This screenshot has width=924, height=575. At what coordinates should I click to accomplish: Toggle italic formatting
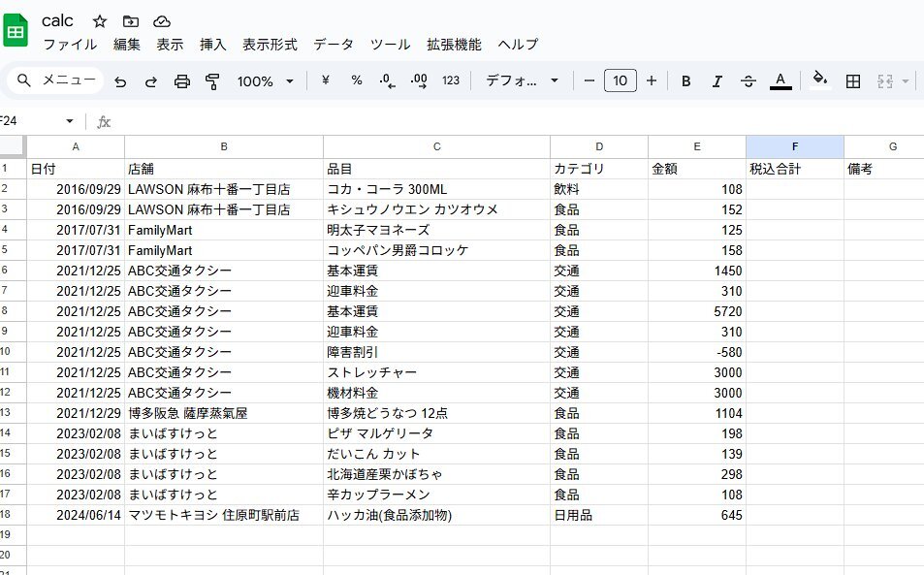(x=717, y=81)
